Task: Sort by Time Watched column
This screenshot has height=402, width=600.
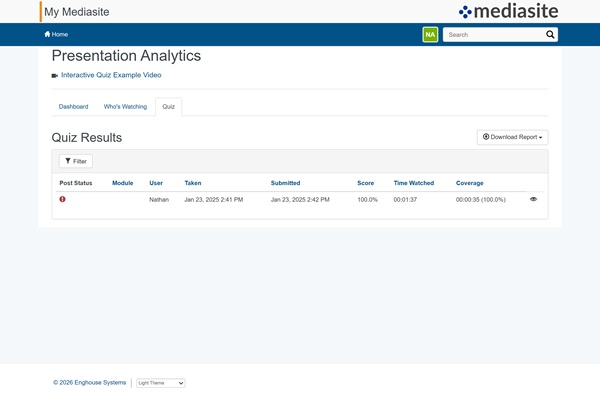Action: click(413, 183)
